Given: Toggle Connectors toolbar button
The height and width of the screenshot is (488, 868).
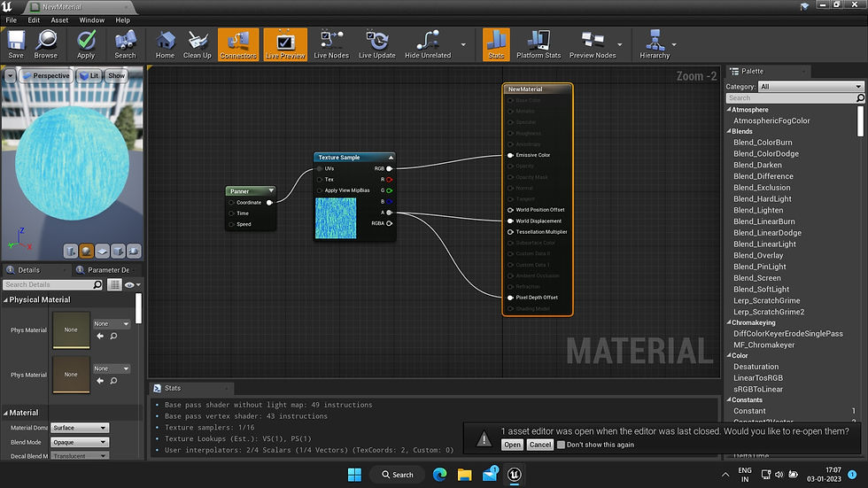Looking at the screenshot, I should coord(238,44).
